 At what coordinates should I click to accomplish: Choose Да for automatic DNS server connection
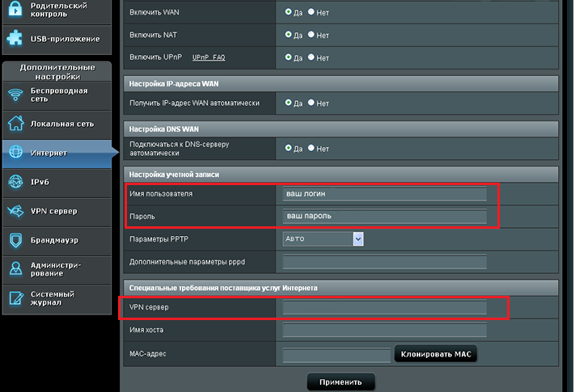pos(289,148)
